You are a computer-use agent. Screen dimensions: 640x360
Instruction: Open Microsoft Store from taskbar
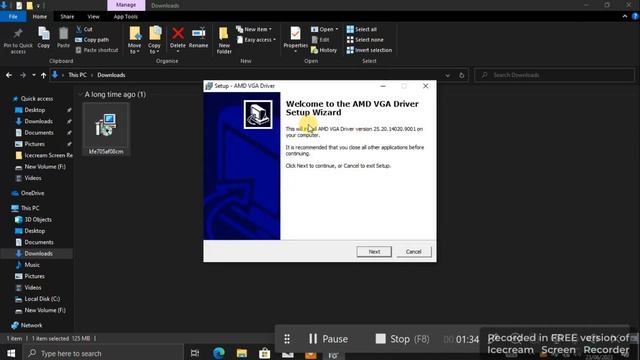click(x=264, y=353)
